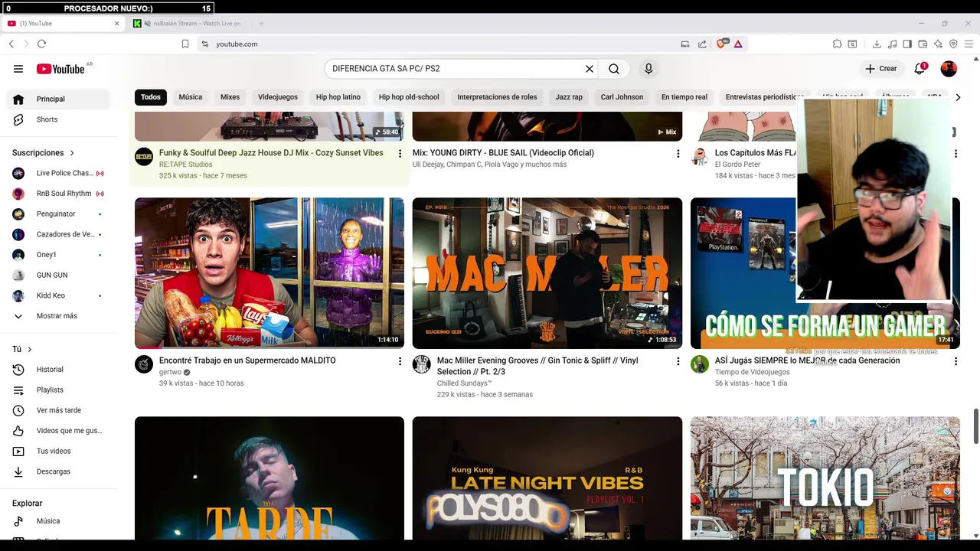Select the Hip hop latino chip
The height and width of the screenshot is (551, 980).
(338, 97)
